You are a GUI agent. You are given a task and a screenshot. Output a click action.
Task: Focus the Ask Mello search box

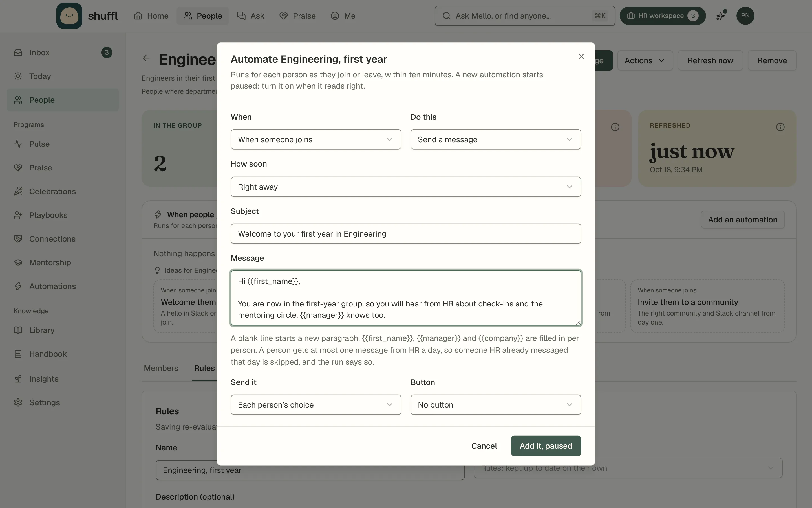(525, 16)
